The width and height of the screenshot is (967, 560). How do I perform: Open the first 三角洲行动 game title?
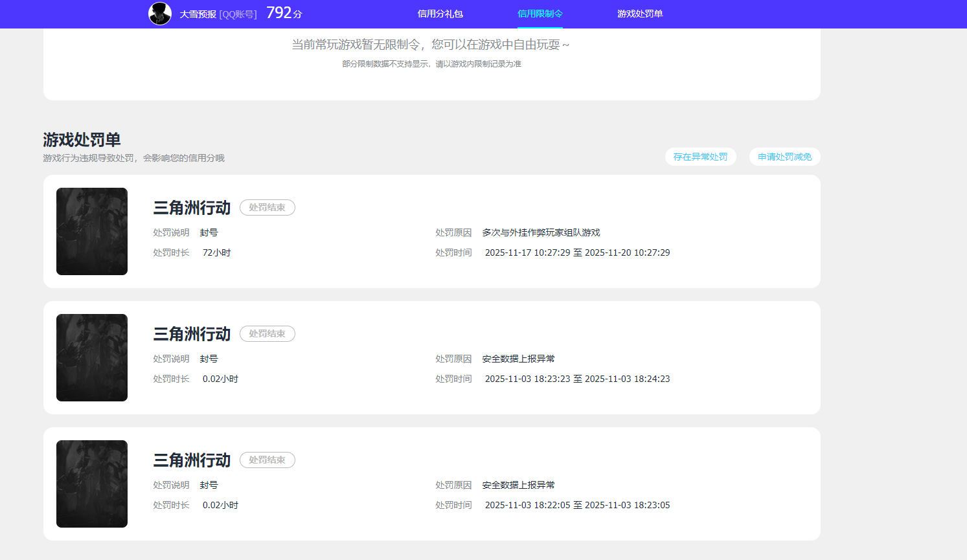click(x=192, y=208)
